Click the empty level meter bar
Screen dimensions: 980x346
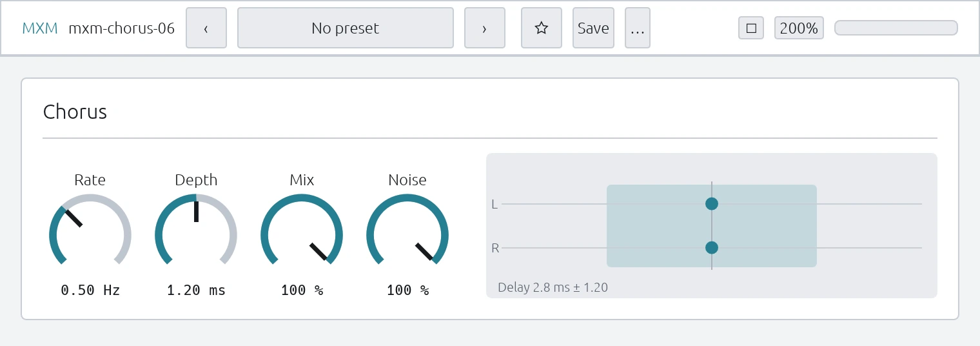896,28
